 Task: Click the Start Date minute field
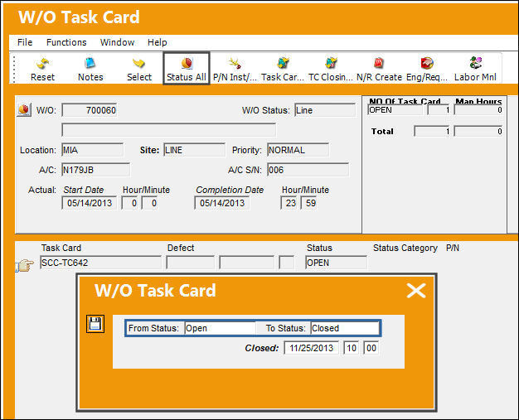click(149, 203)
